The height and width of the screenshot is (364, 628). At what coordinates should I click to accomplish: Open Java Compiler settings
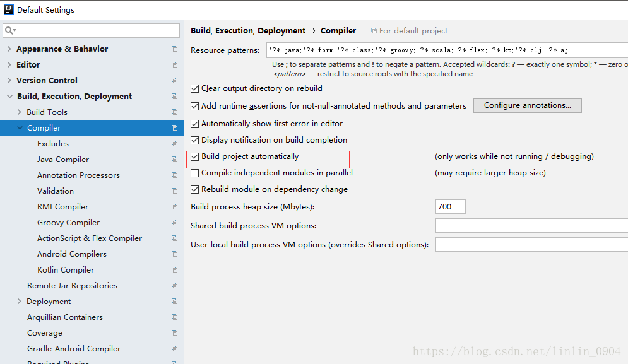[63, 160]
